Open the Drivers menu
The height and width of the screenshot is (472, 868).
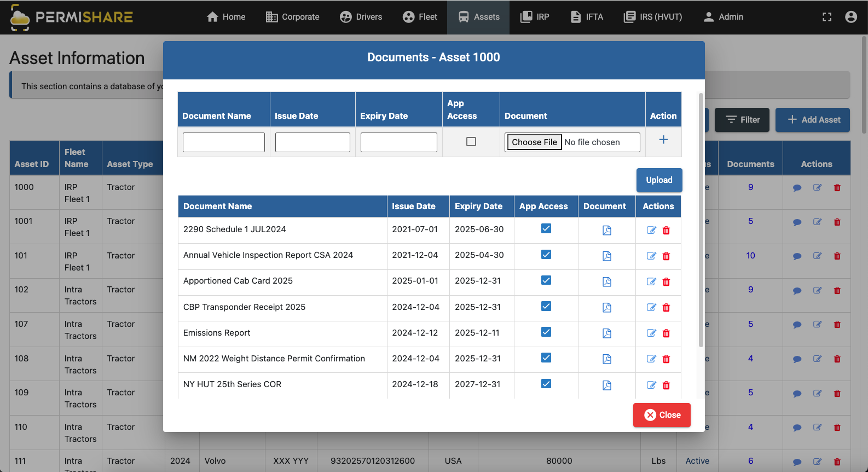[361, 17]
